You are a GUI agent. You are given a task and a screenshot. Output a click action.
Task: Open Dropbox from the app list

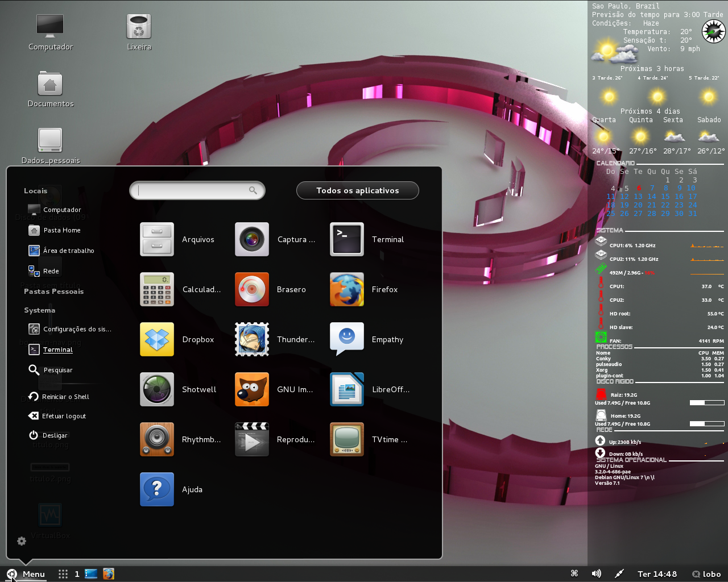[x=157, y=339]
